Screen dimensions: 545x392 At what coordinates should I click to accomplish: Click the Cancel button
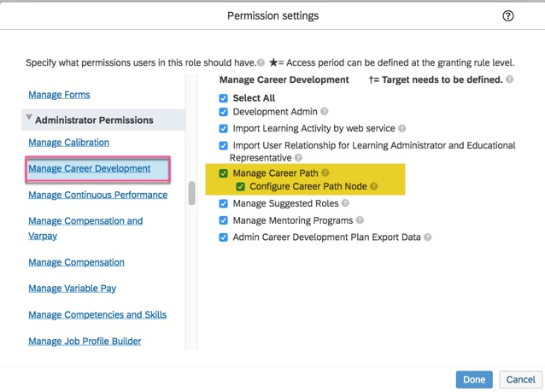coord(520,379)
